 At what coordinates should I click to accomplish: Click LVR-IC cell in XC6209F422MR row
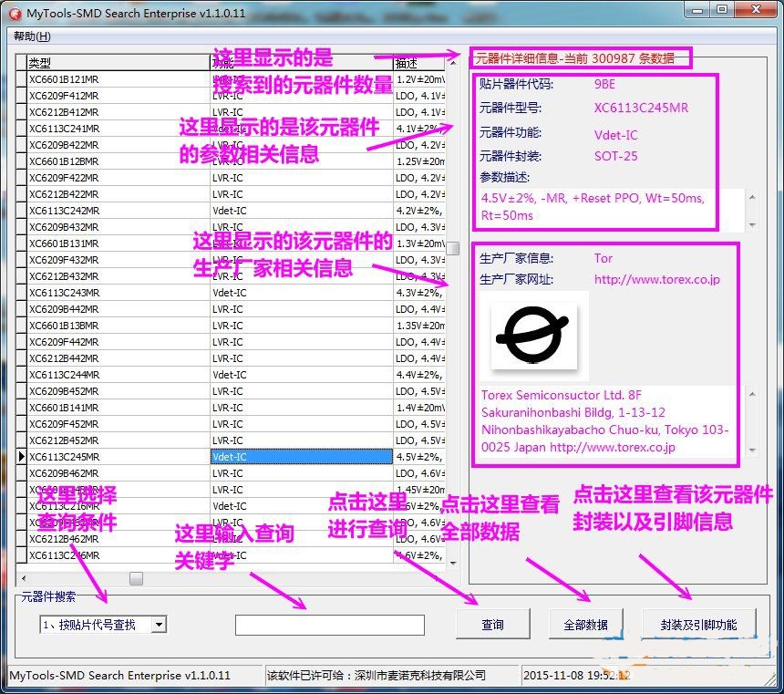click(x=302, y=178)
